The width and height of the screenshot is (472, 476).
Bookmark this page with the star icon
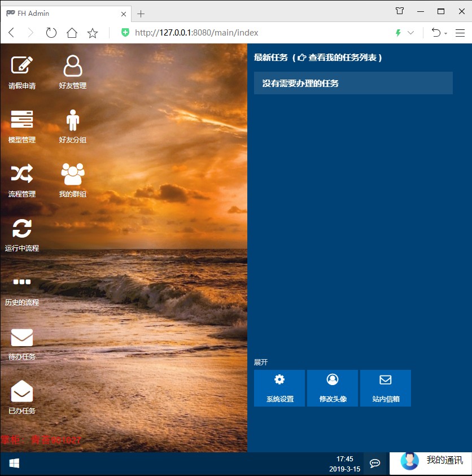pyautogui.click(x=93, y=33)
